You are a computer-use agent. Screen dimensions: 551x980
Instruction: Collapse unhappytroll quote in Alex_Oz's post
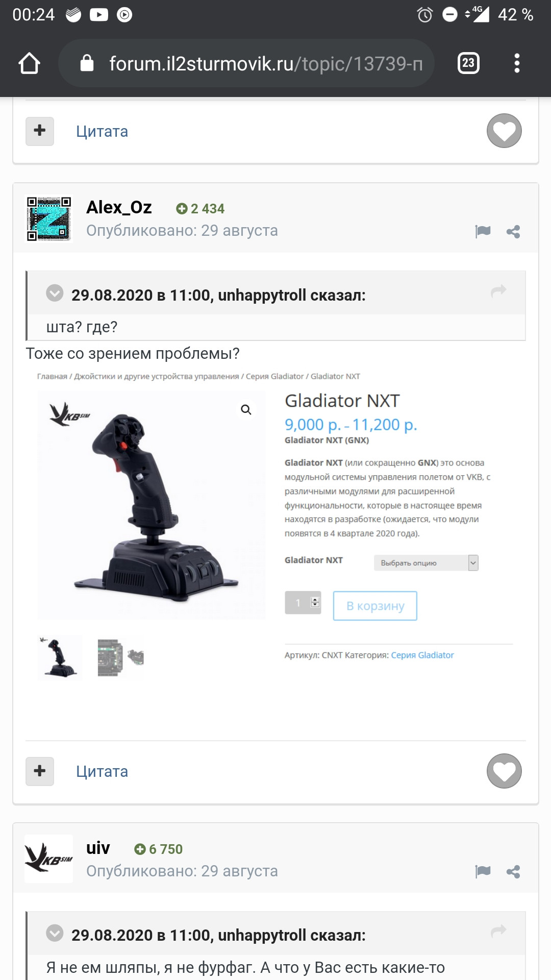[x=55, y=293]
